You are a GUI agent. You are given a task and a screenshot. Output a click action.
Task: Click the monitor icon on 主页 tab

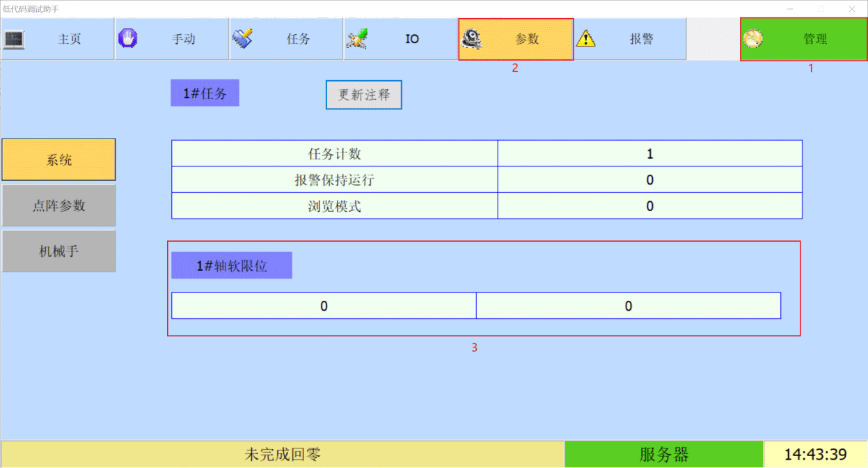pos(14,39)
